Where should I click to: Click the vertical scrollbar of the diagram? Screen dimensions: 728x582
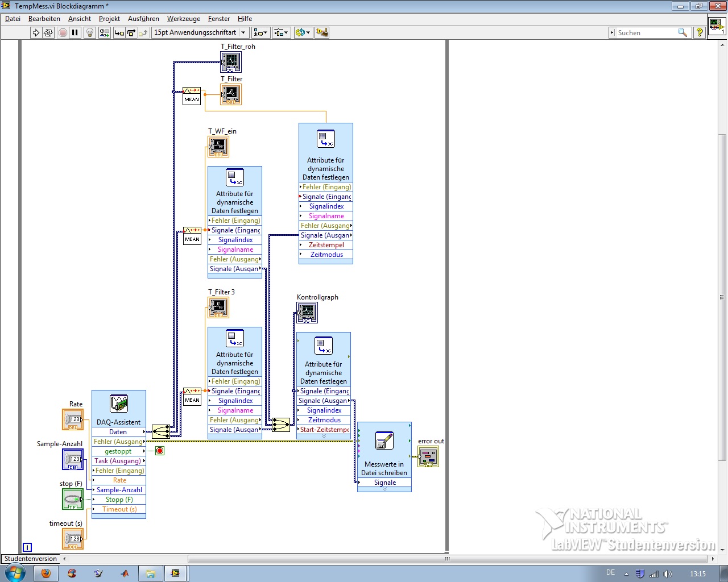point(722,297)
